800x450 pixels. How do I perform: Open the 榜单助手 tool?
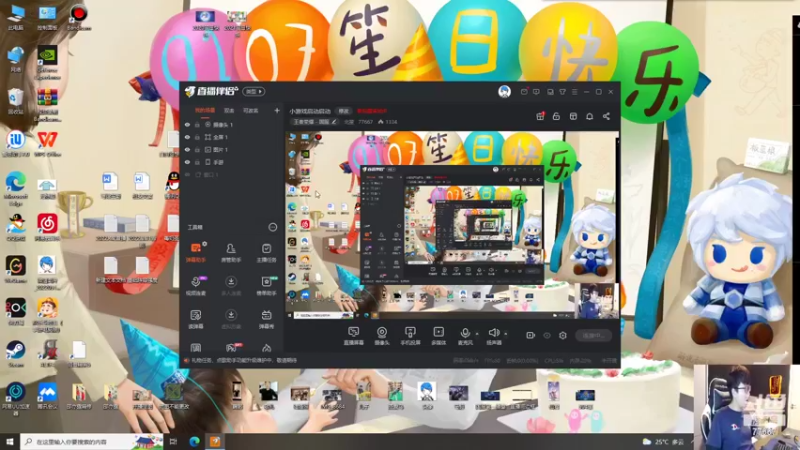[x=266, y=286]
